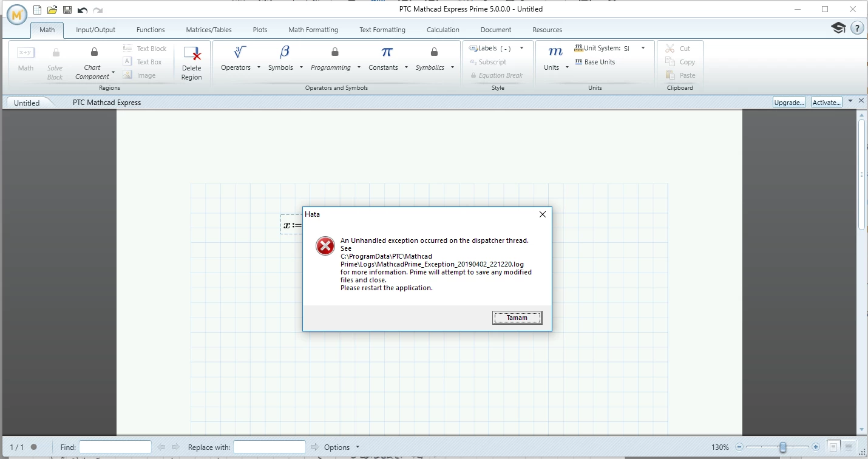
Task: Click Tamam to dismiss the error
Action: click(517, 318)
